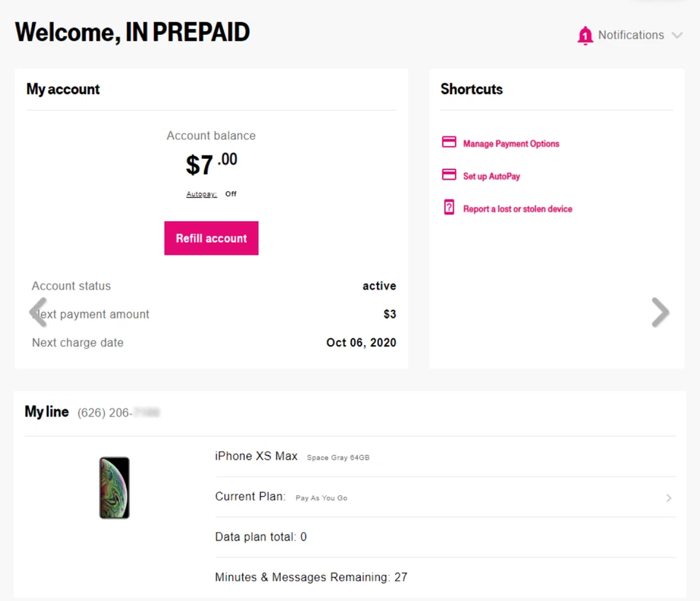
Task: Click the right carousel arrow
Action: click(x=661, y=312)
